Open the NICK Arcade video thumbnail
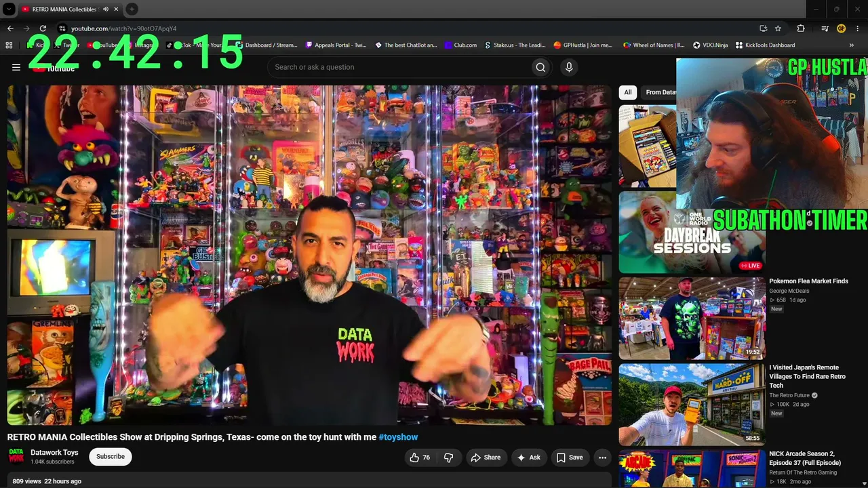This screenshot has width=868, height=488. point(692,469)
